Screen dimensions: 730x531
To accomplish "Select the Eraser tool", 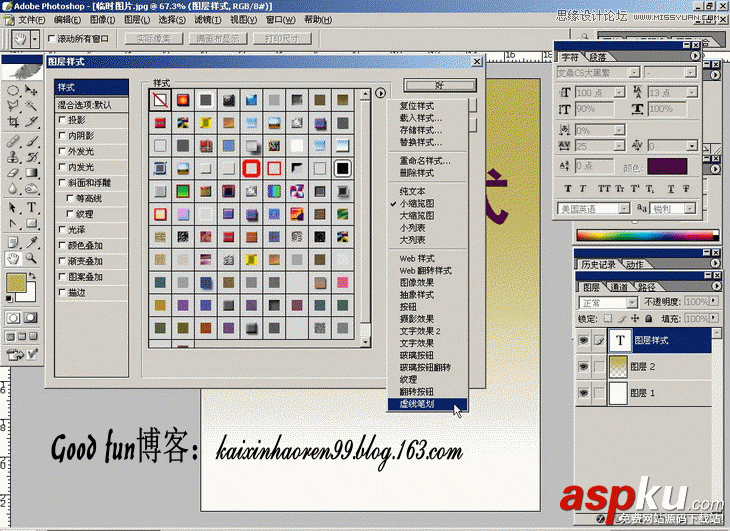I will pyautogui.click(x=13, y=173).
